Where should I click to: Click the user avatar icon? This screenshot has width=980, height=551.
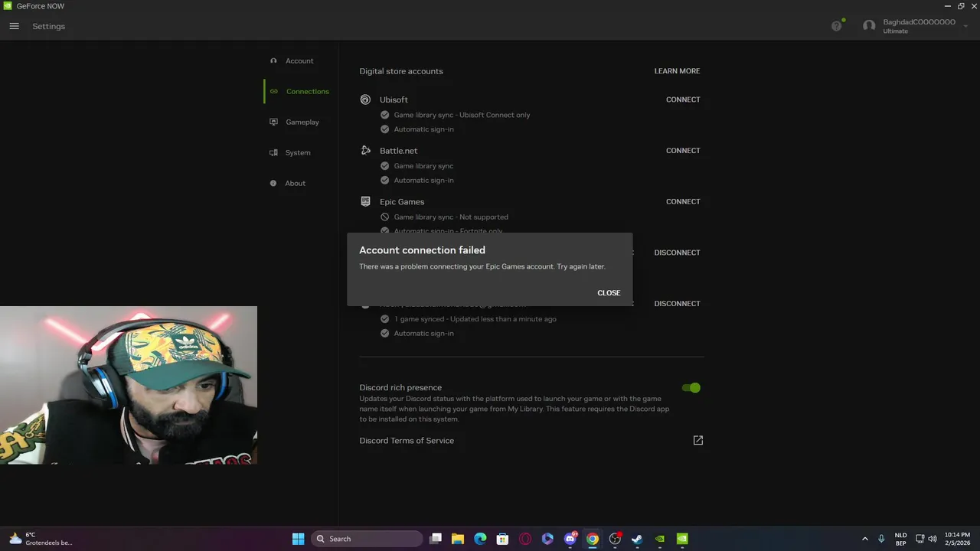[869, 26]
